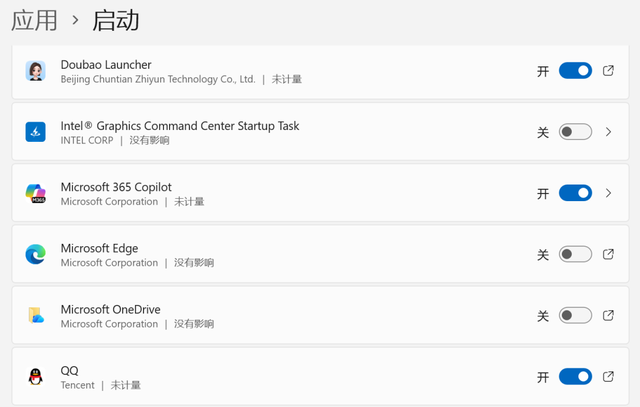Enable Microsoft Edge startup toggle
This screenshot has width=640, height=407.
575,255
